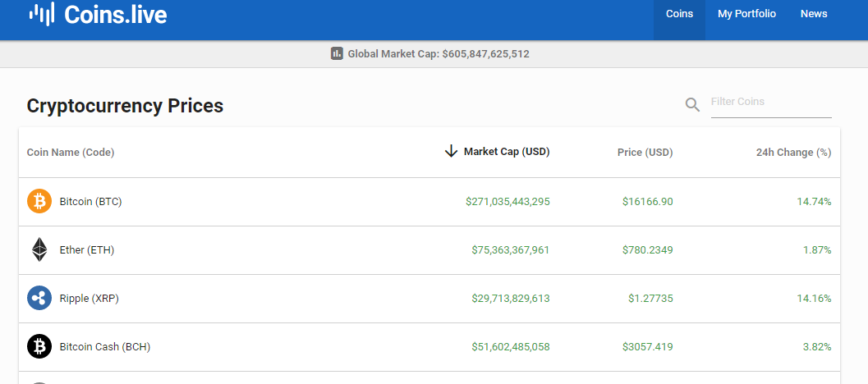Sort by Price (USD) column

[x=645, y=152]
